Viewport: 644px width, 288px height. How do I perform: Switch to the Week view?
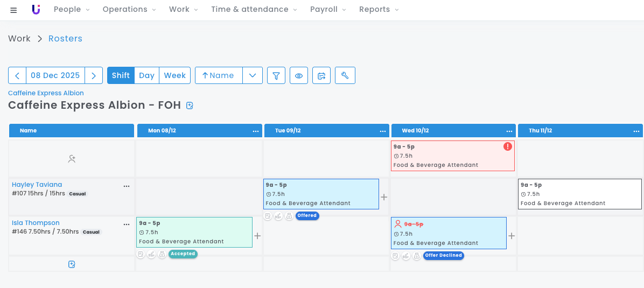coord(174,75)
